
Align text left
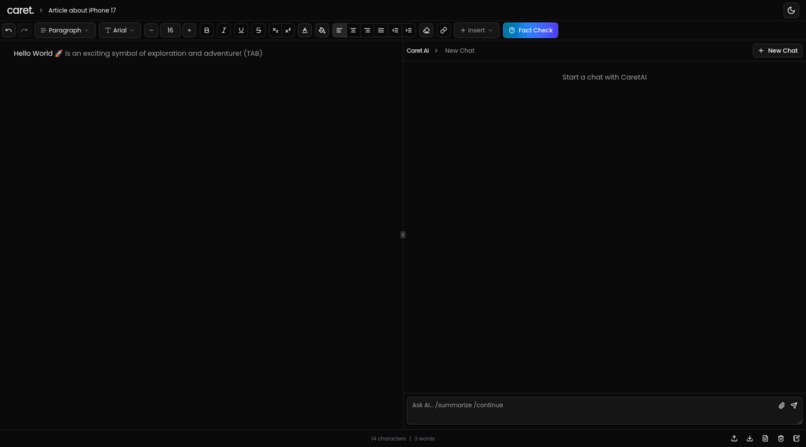coord(339,30)
